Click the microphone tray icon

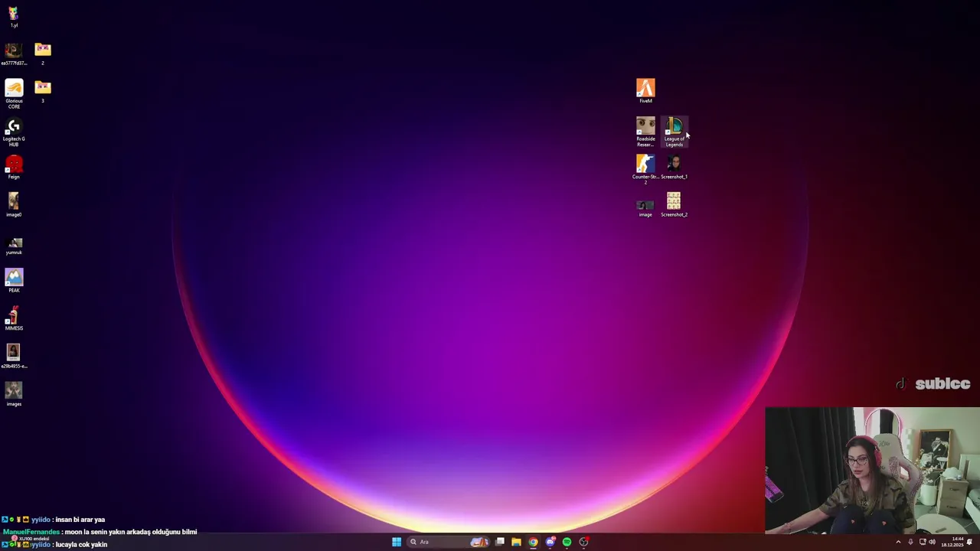(910, 542)
